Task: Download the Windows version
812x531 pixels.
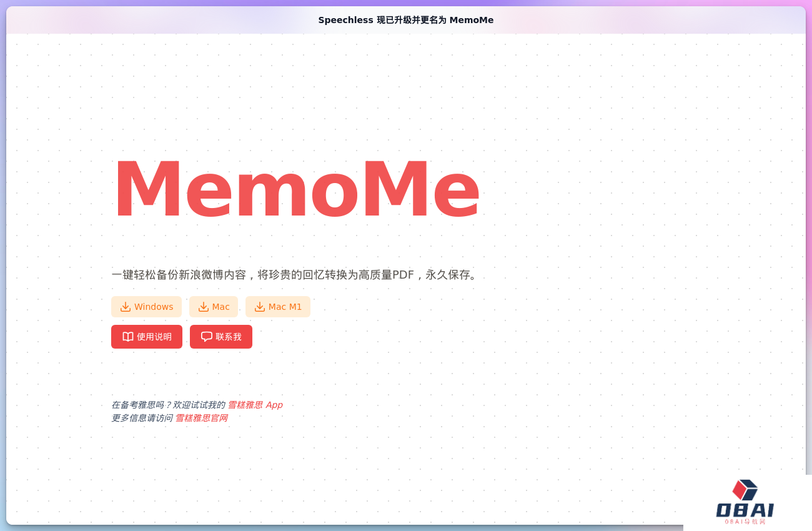Action: 146,307
